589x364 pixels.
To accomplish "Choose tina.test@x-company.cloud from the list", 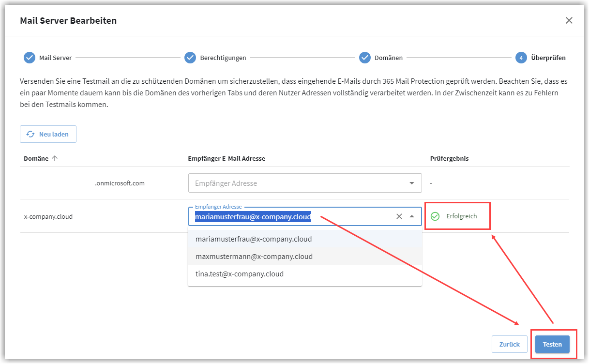I will click(305, 274).
